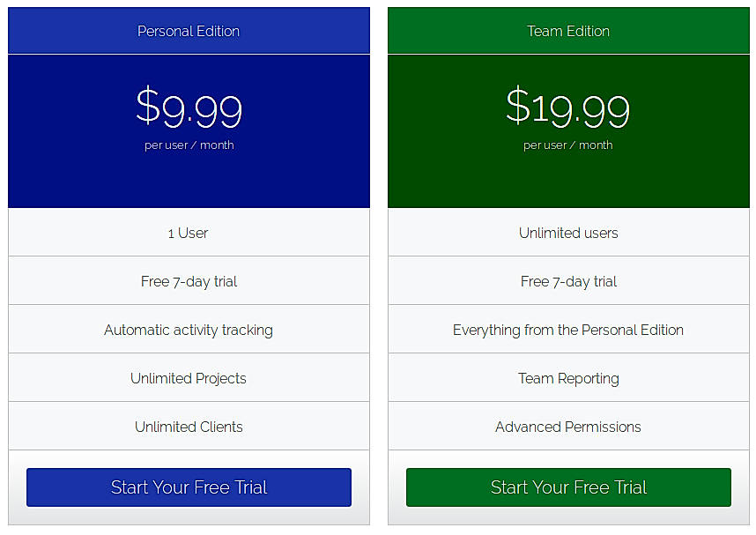Click the $19.99 price display
Viewport: 756px width, 535px height.
(x=568, y=108)
